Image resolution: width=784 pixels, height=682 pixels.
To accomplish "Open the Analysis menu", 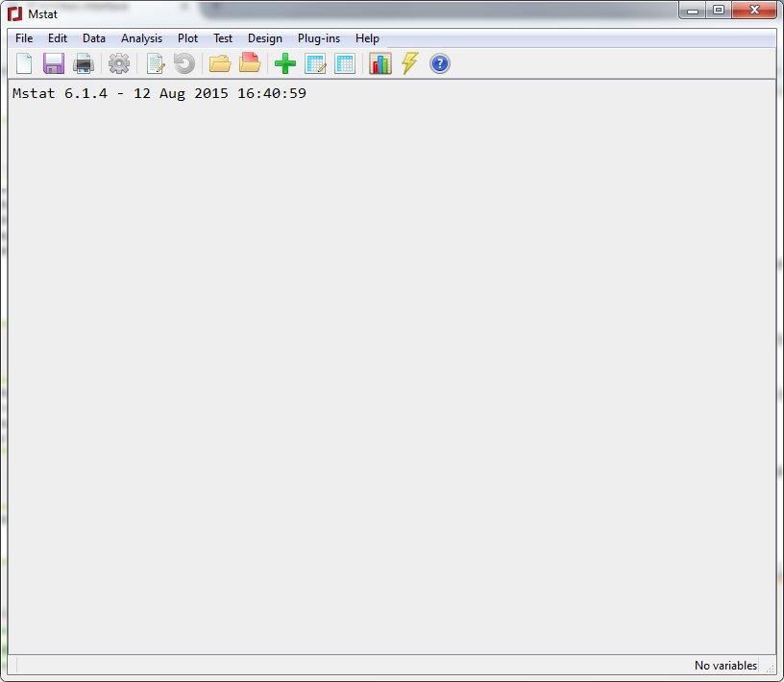I will [141, 38].
